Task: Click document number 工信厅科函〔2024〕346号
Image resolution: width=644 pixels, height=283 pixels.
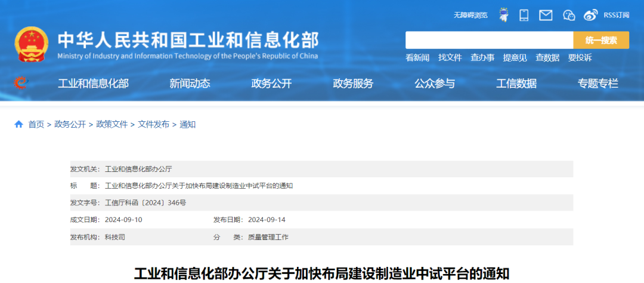Action: click(x=146, y=203)
